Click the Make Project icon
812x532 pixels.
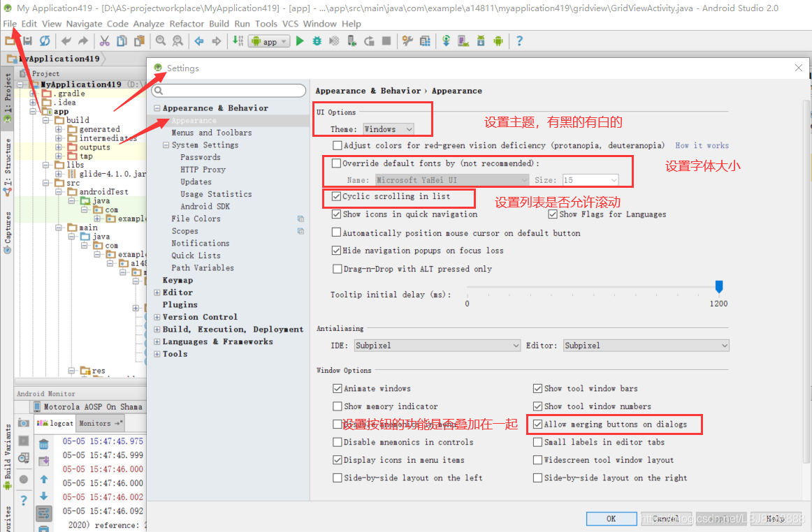[238, 41]
